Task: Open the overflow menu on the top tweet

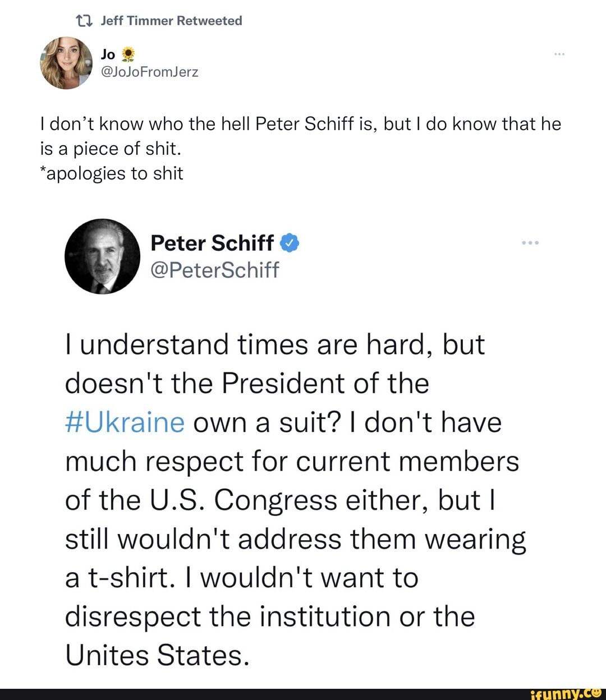Action: [559, 53]
